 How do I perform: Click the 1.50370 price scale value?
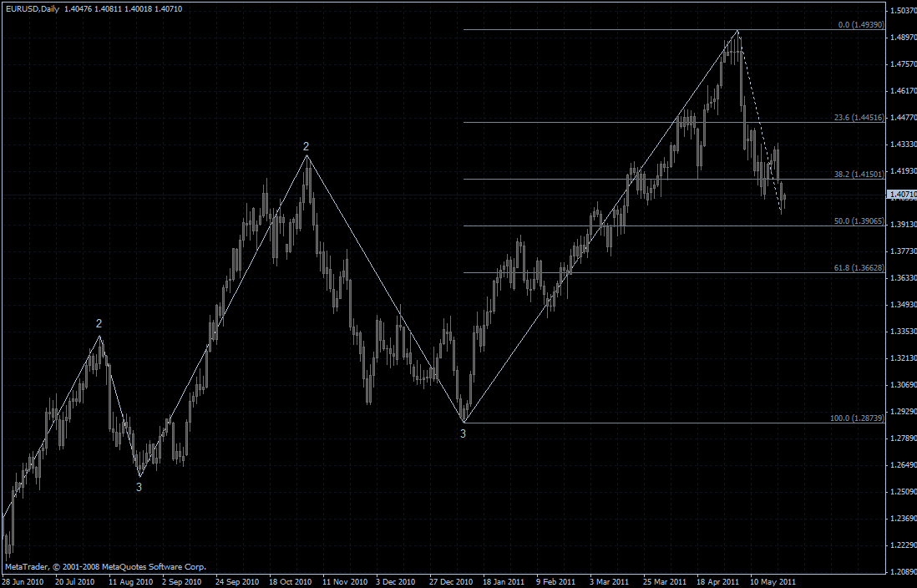[904, 11]
